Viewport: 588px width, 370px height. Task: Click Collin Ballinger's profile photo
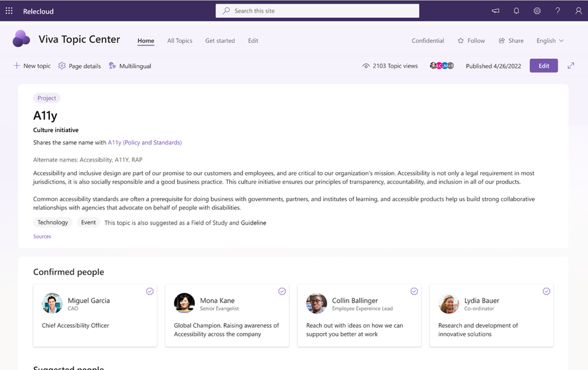pyautogui.click(x=317, y=303)
